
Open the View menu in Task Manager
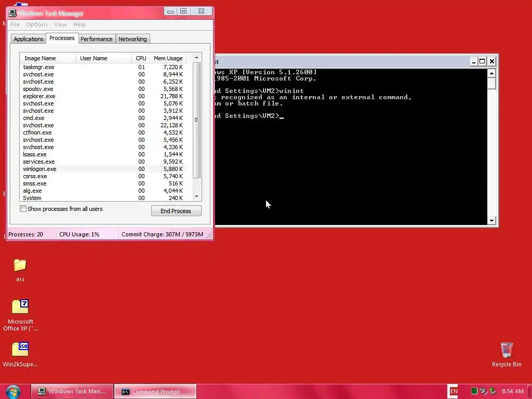pos(60,24)
